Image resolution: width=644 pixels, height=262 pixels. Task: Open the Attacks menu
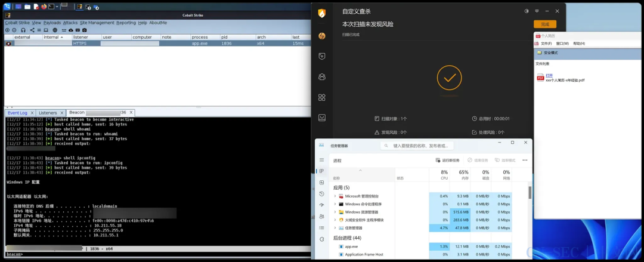tap(70, 23)
